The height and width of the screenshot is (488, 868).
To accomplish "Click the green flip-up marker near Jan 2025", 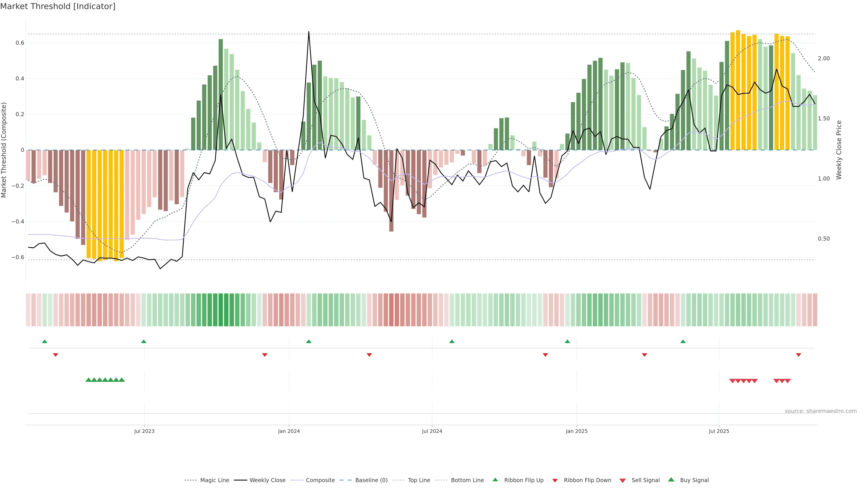I will coord(567,342).
